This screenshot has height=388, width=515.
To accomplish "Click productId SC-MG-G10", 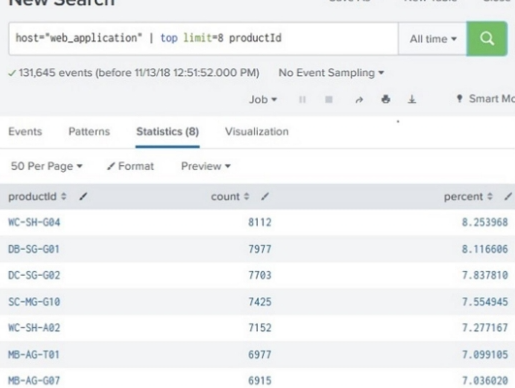I will (x=34, y=302).
